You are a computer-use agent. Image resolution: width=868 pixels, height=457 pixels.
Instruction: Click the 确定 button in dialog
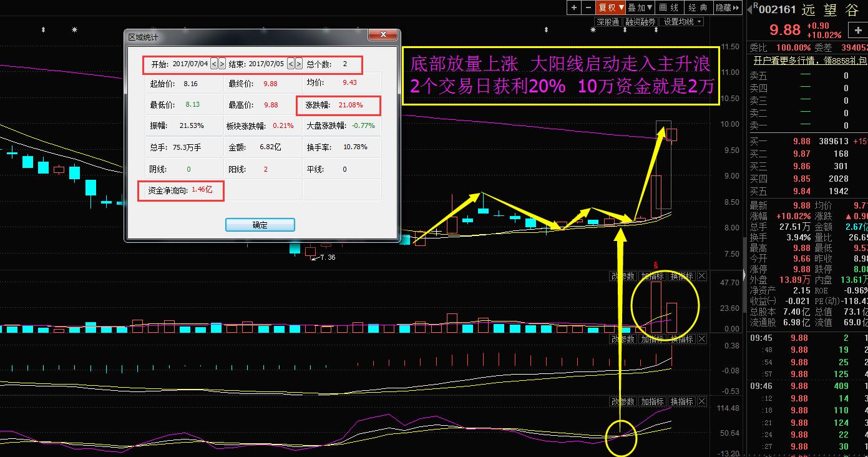pos(260,225)
